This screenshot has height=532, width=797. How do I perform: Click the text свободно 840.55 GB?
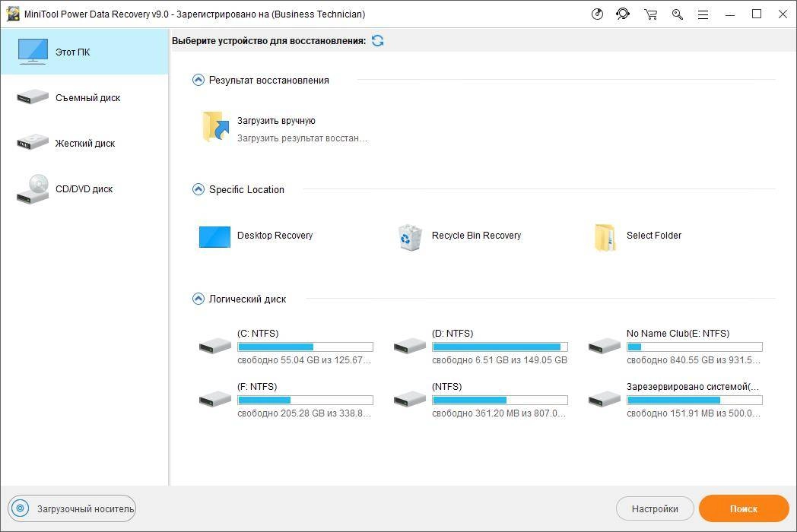coord(670,360)
